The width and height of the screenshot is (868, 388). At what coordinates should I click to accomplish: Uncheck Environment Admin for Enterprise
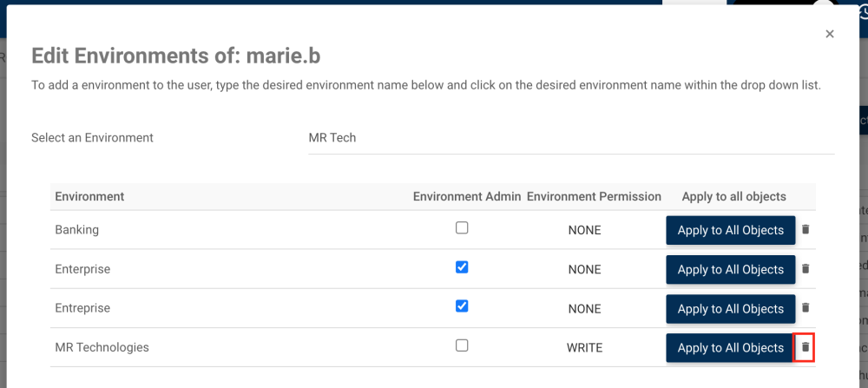462,267
